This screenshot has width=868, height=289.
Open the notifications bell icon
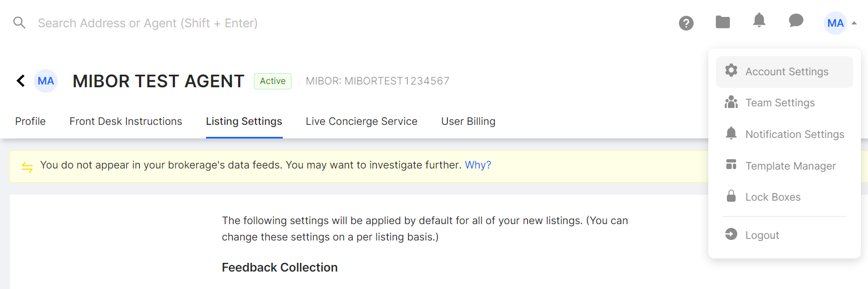coord(759,21)
